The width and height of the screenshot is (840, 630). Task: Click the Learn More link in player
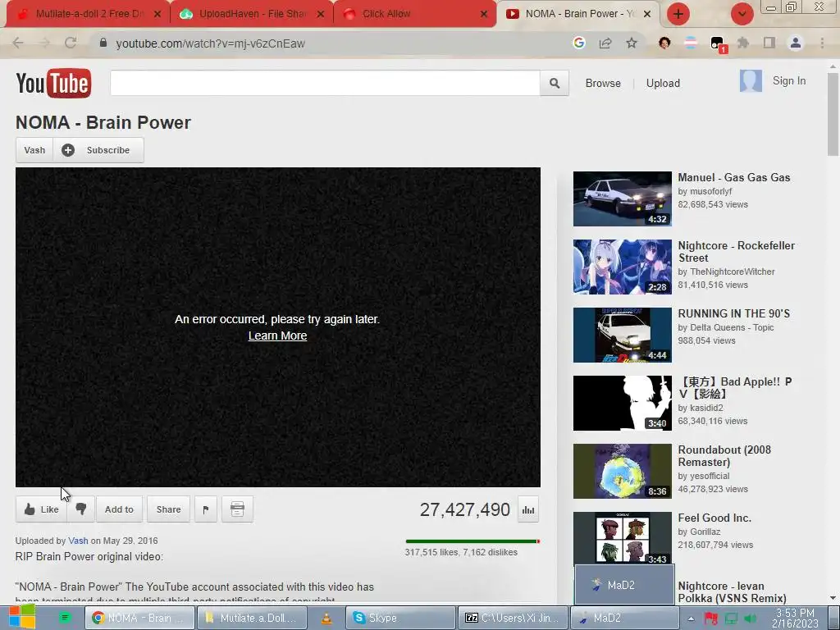tap(277, 336)
